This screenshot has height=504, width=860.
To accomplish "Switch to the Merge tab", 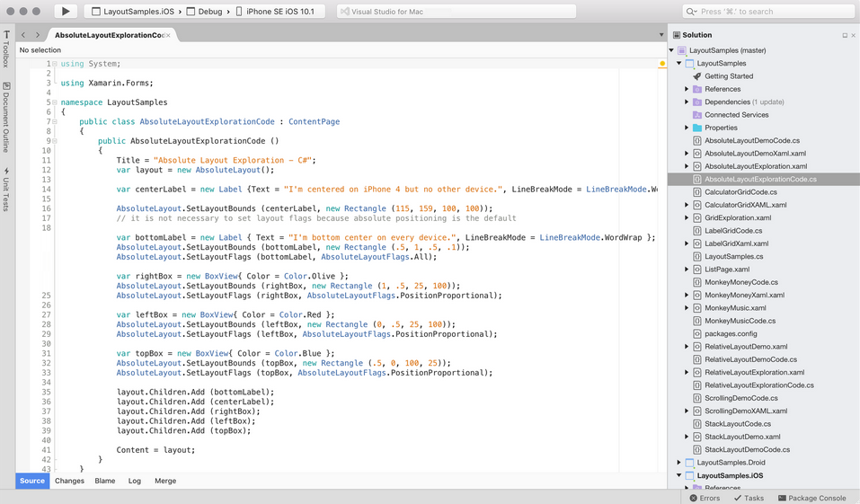I will 165,481.
